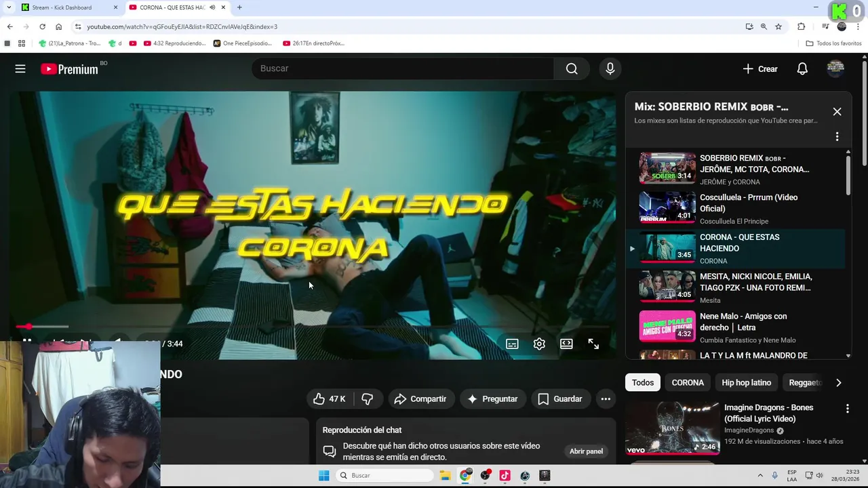Switch player to theater mode

[566, 344]
